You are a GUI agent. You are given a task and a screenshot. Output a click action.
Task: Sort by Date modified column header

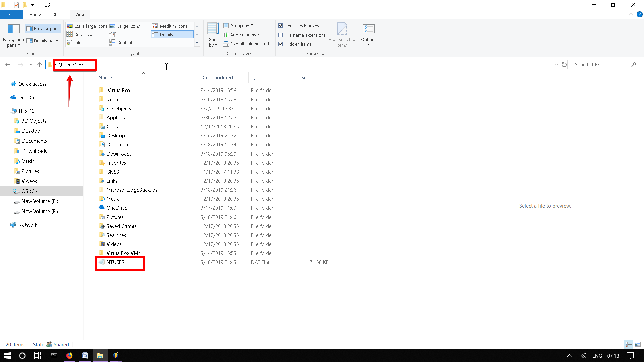pyautogui.click(x=223, y=77)
